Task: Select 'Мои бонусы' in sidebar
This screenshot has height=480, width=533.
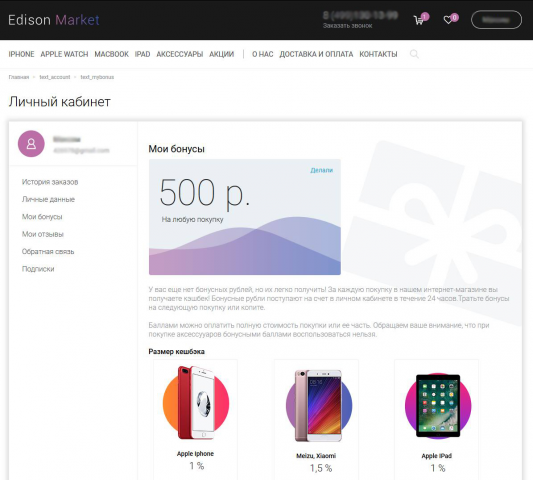Action: pyautogui.click(x=42, y=217)
